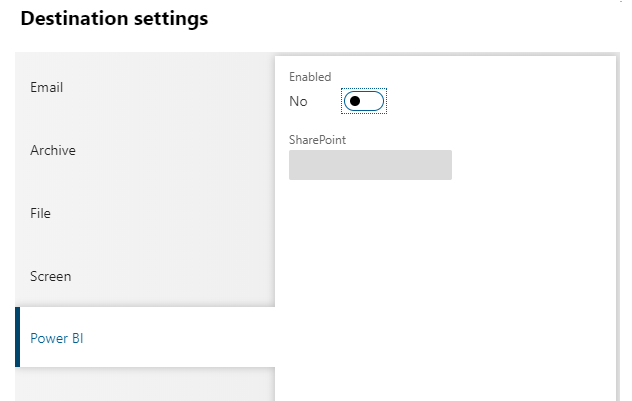This screenshot has height=401, width=632.
Task: Switch to the Archive tab
Action: click(145, 150)
